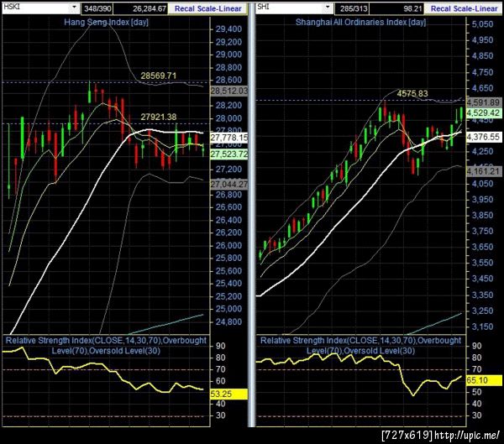Click the 4,529.42 last price tag
The height and width of the screenshot is (444, 504).
click(484, 113)
